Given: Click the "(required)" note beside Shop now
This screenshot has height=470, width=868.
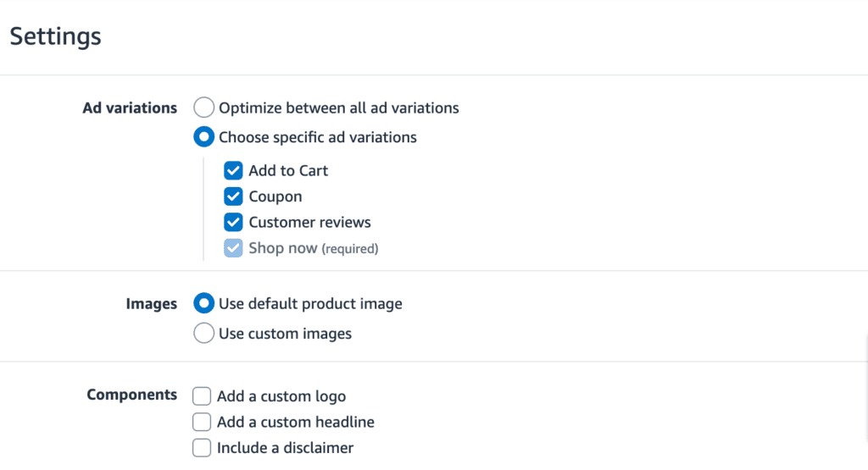Looking at the screenshot, I should 350,249.
